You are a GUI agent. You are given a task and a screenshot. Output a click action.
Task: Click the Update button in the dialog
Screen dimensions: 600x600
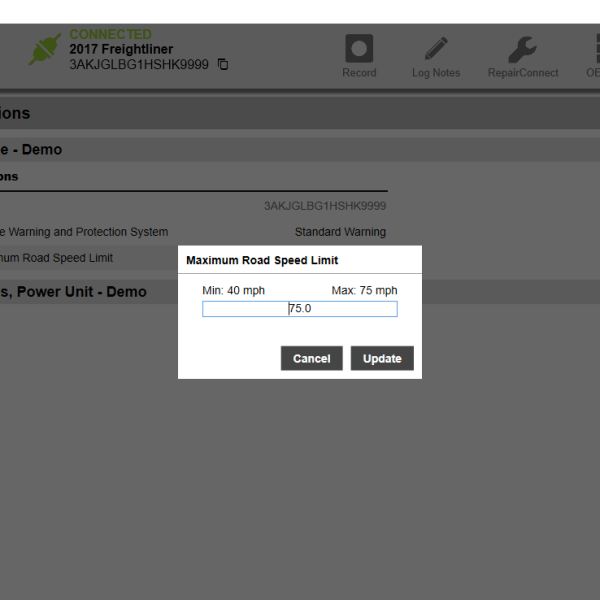point(382,359)
